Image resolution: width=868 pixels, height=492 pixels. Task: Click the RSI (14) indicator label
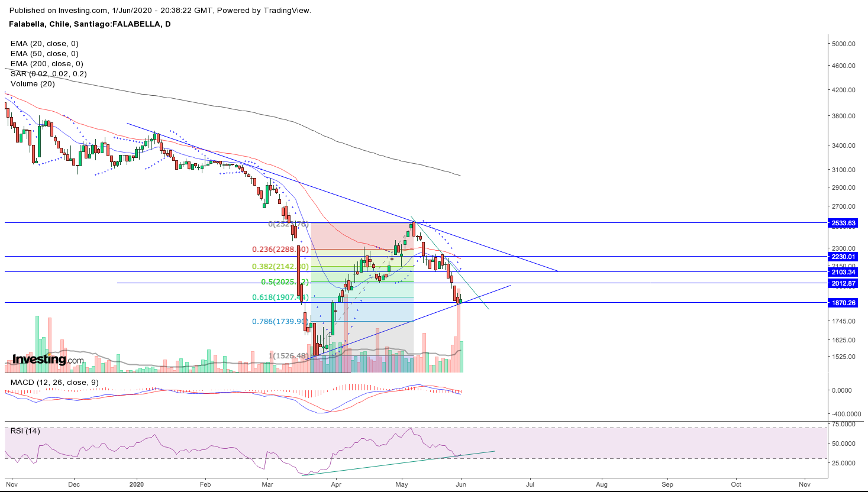pos(25,431)
